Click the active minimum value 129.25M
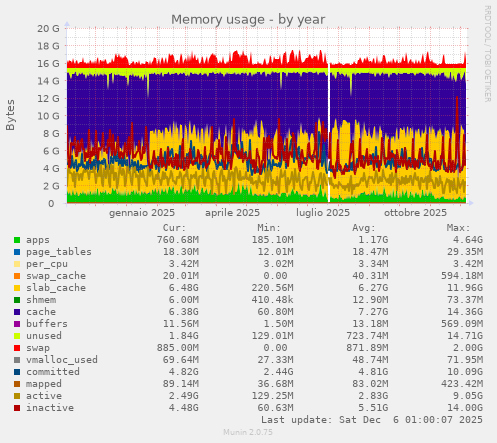 [x=272, y=396]
